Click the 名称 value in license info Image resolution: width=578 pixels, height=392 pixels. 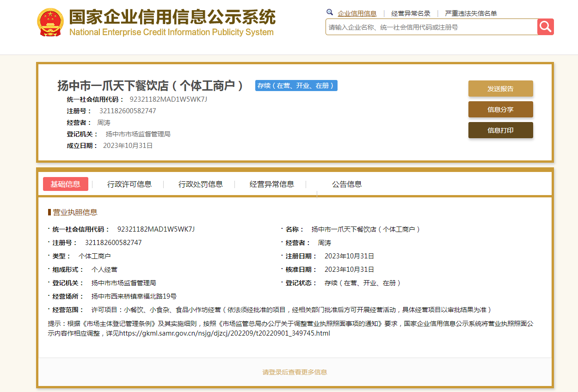[366, 229]
